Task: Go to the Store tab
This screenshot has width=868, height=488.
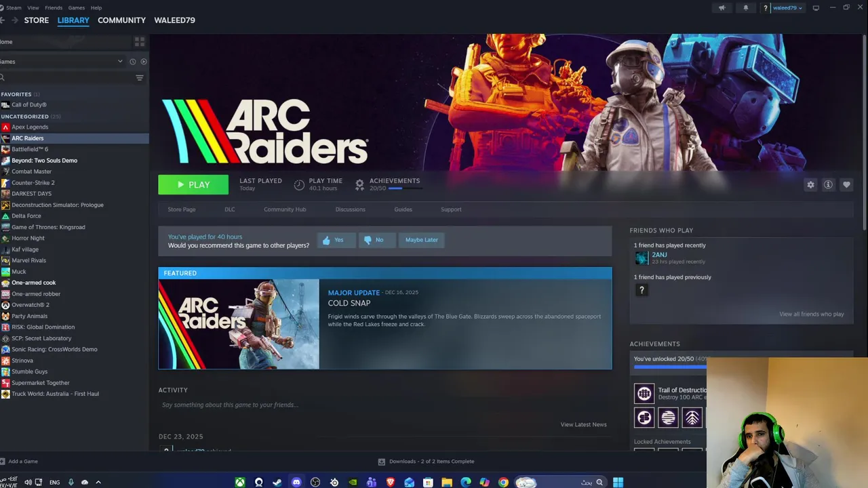Action: click(x=37, y=20)
